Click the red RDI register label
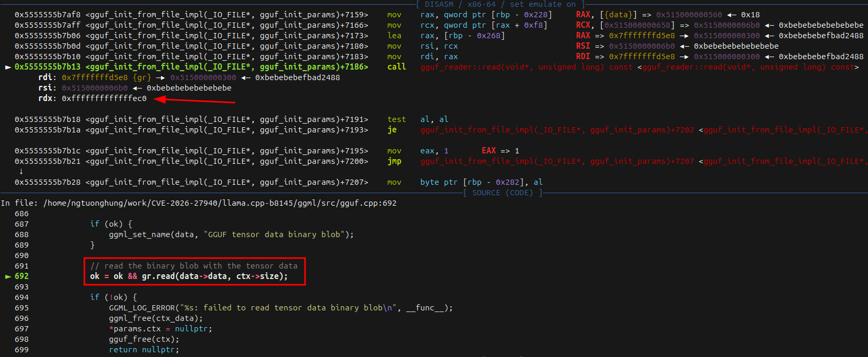868x357 pixels. (583, 57)
